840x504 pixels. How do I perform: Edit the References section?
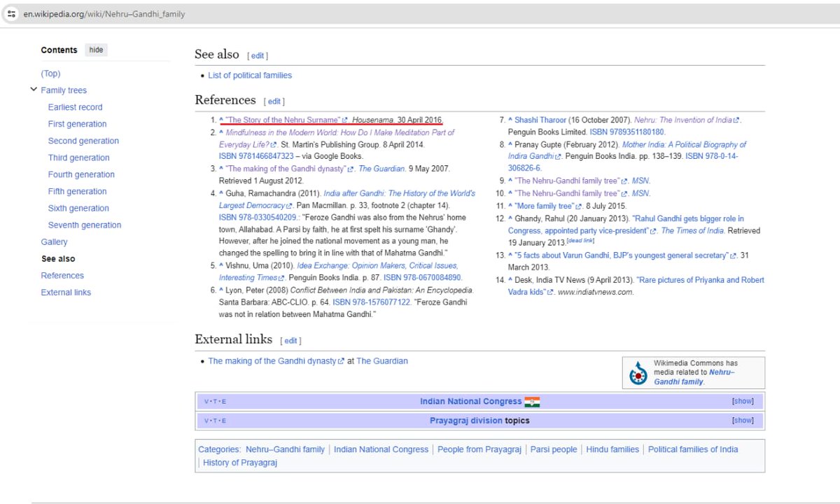coord(274,101)
